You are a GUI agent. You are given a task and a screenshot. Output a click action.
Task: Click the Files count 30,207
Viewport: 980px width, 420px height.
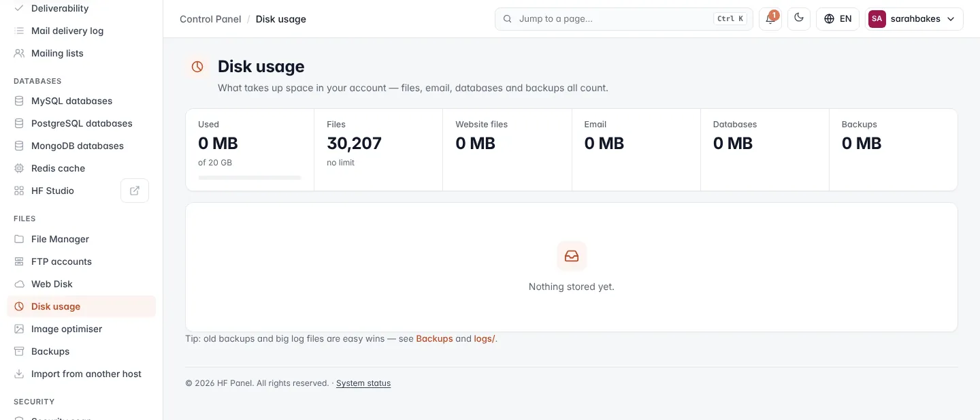(x=354, y=144)
